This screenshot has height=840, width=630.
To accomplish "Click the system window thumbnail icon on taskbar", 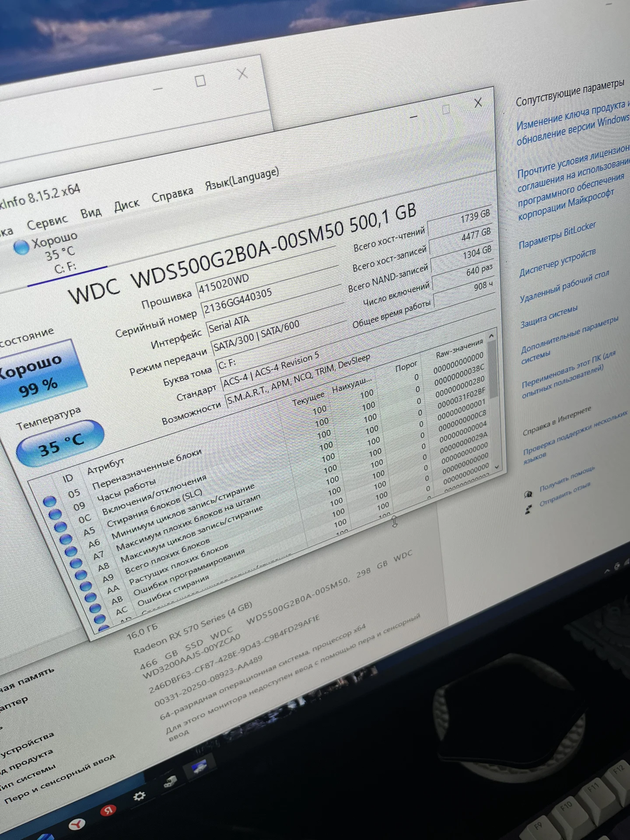I will click(199, 767).
